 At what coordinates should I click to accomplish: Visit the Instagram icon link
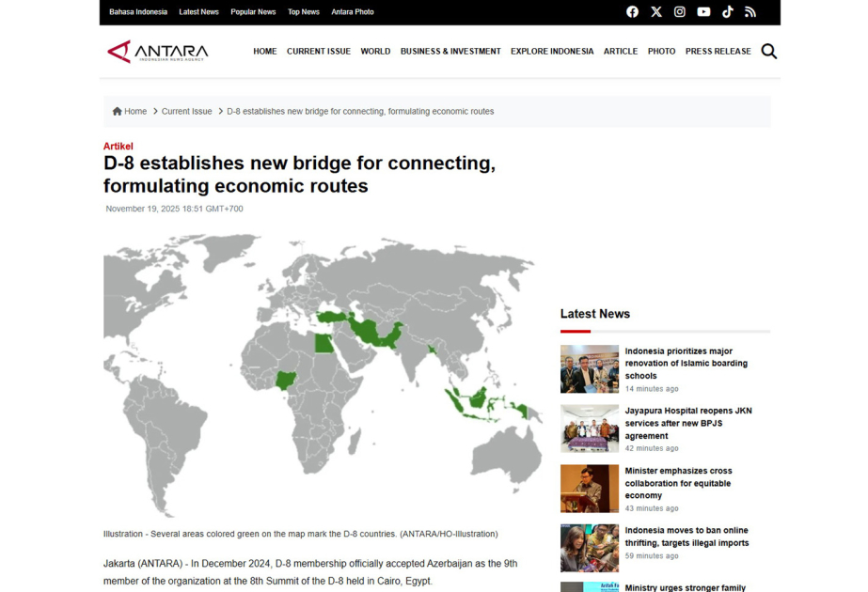(x=680, y=11)
